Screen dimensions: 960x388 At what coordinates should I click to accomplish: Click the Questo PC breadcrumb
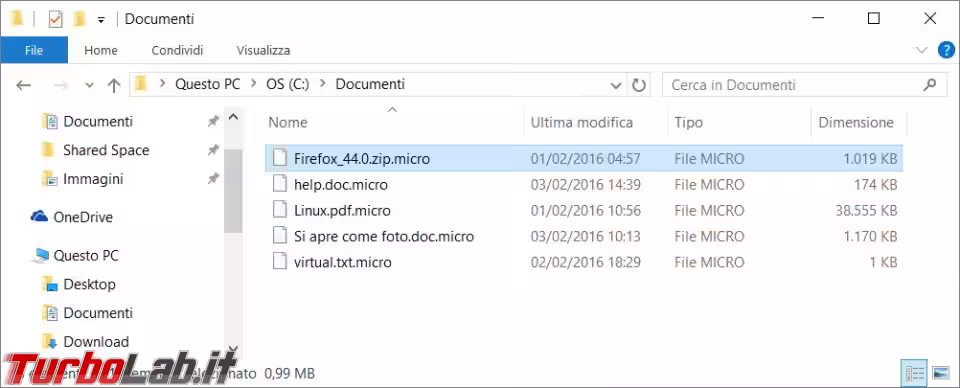(208, 84)
